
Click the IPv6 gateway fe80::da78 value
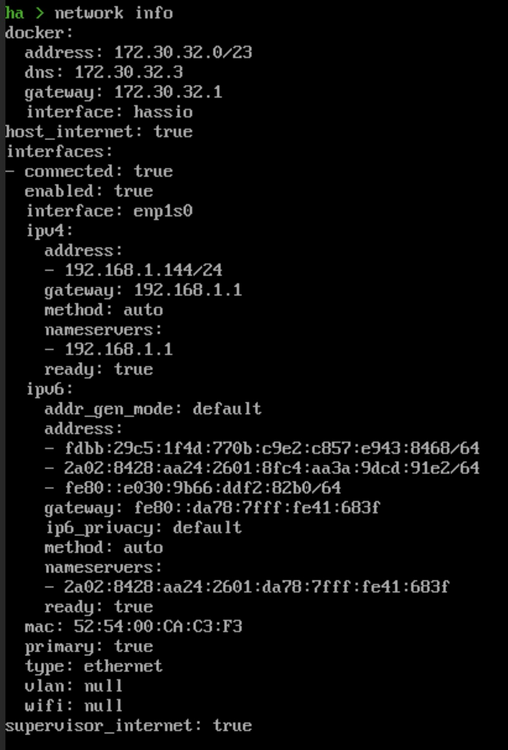point(257,507)
